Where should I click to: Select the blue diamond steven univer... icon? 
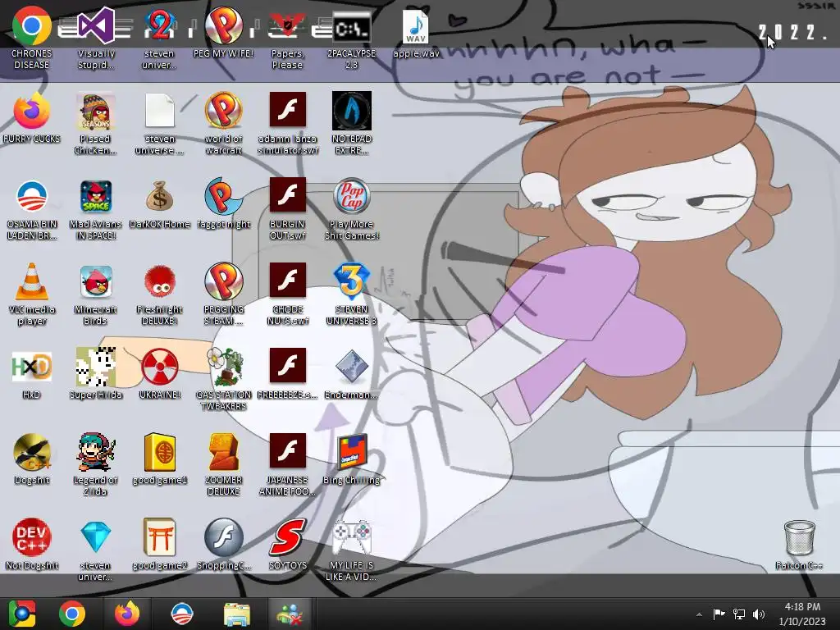(x=96, y=550)
